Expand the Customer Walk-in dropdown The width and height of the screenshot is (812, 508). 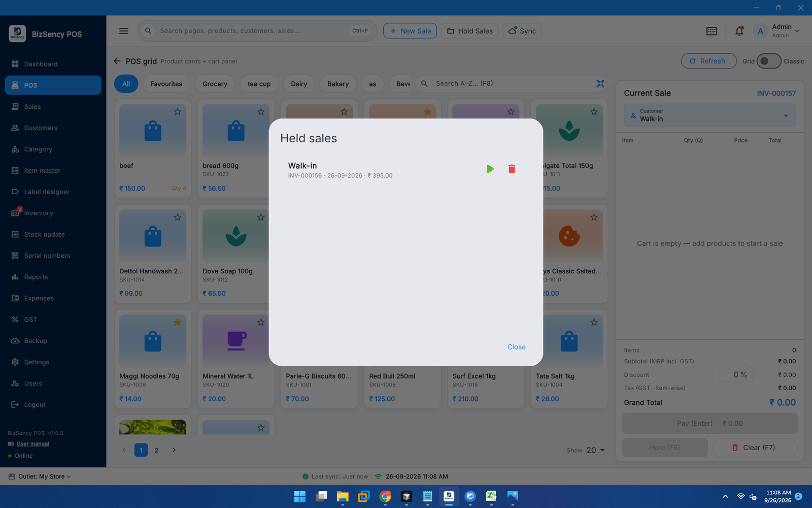click(709, 115)
